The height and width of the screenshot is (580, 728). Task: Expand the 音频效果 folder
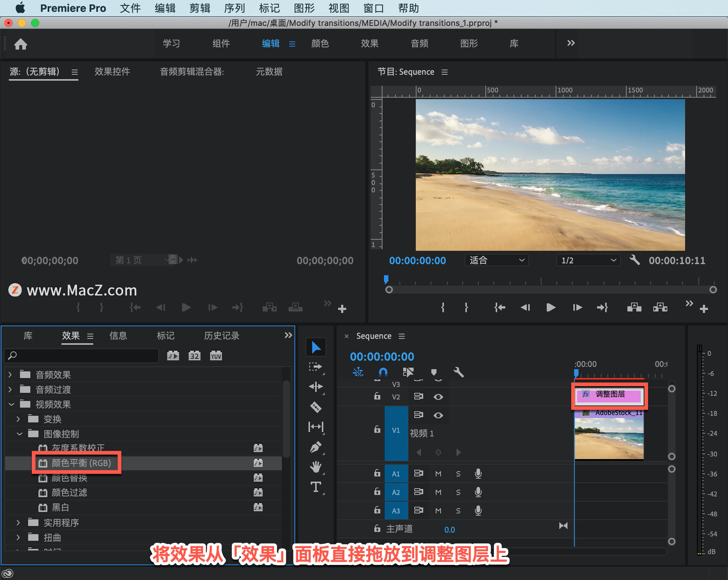(10, 375)
